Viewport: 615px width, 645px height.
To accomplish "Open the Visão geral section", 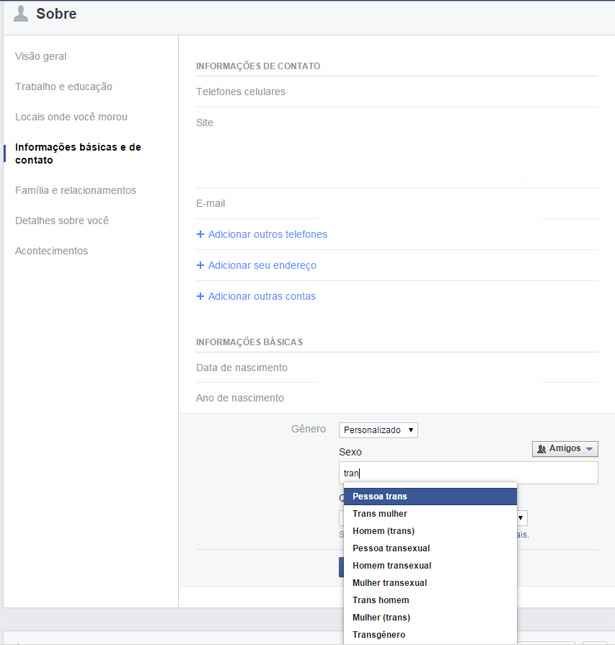I will pos(41,56).
